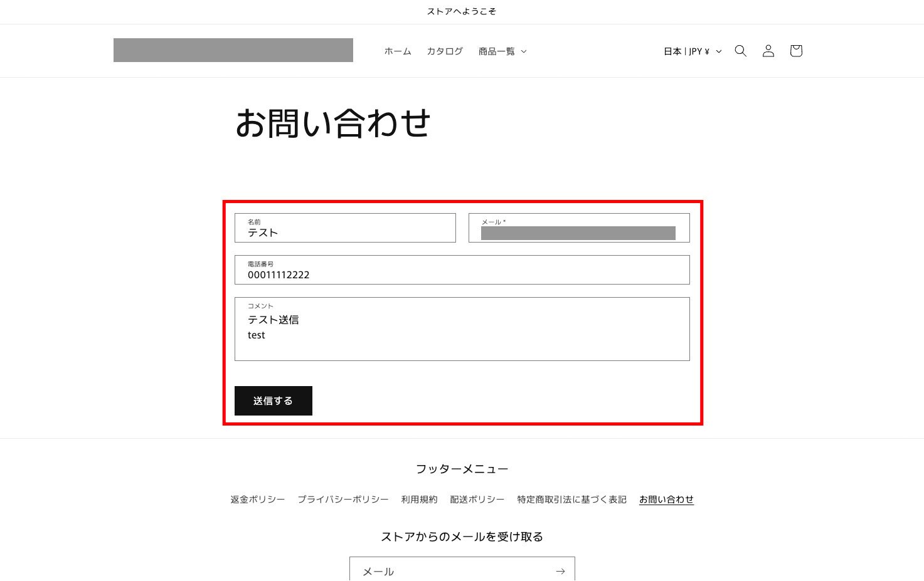Screen dimensions: 924x581
Task: Click the newsletter メール email field
Action: point(439,571)
